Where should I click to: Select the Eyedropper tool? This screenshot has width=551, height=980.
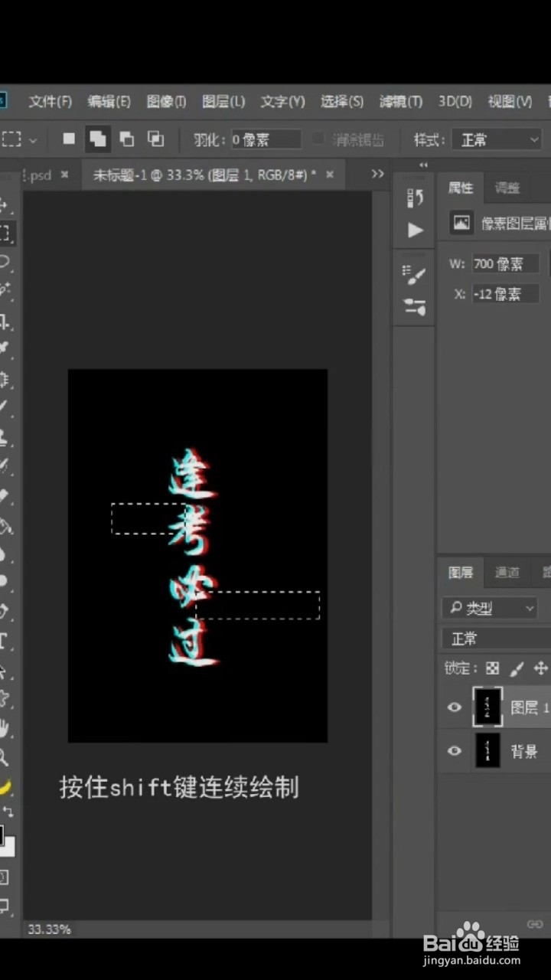5,348
